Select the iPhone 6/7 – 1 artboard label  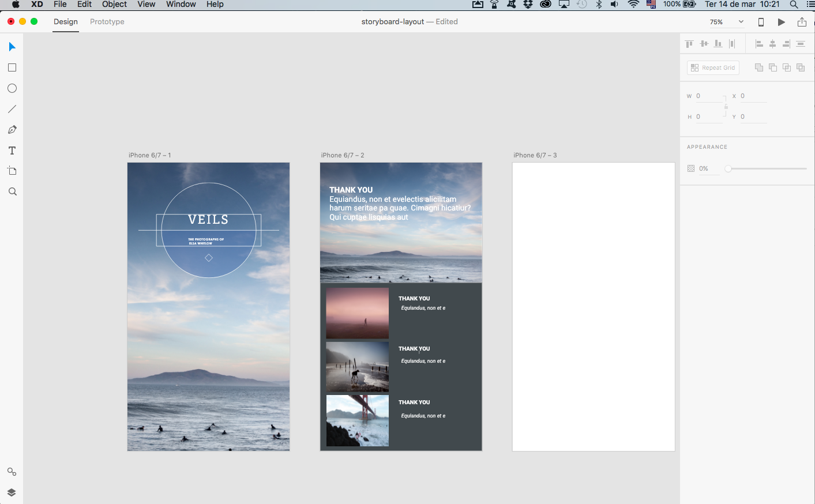150,155
